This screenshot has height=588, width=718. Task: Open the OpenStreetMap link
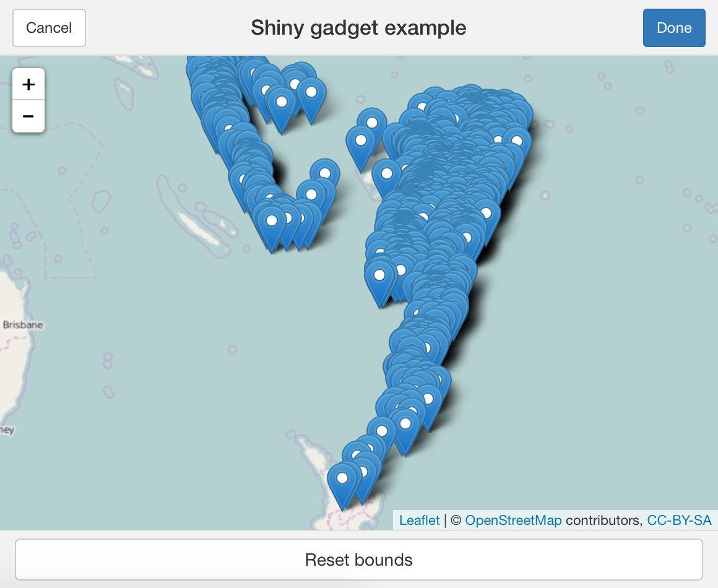click(513, 520)
